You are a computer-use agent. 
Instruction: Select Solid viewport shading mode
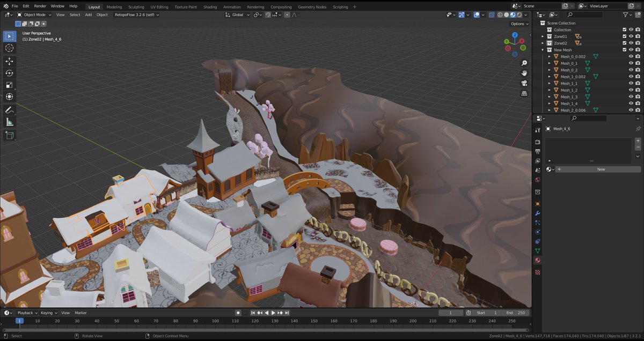506,14
